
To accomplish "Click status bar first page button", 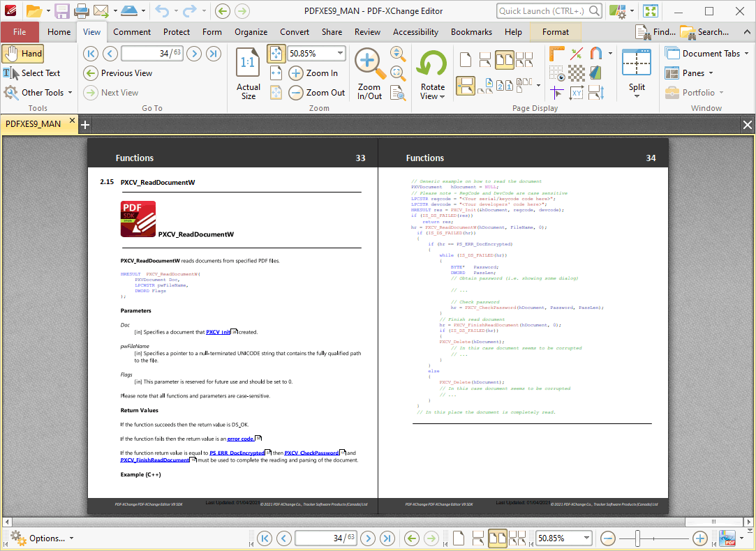I will click(264, 538).
